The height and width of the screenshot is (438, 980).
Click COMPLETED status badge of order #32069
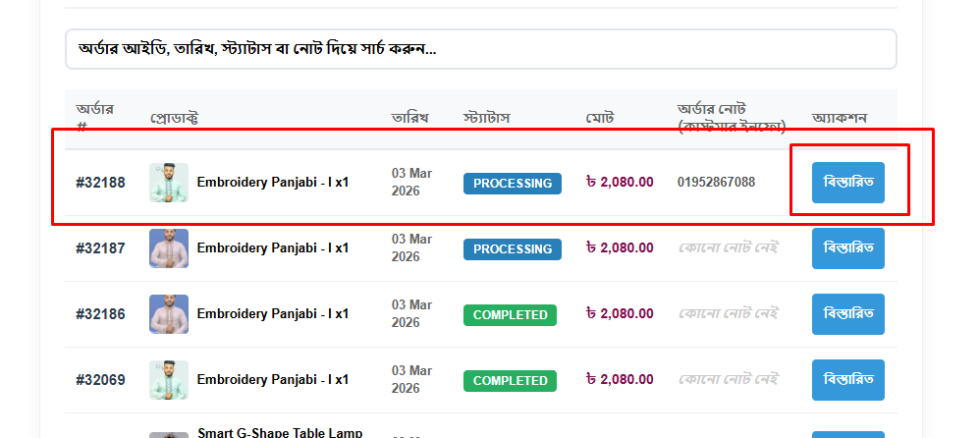pos(510,381)
